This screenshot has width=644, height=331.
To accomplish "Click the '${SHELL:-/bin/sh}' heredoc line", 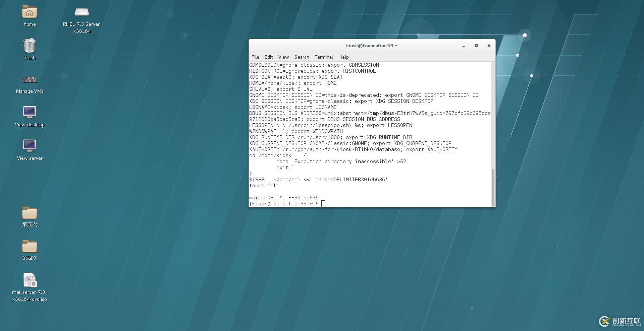I will (x=318, y=180).
